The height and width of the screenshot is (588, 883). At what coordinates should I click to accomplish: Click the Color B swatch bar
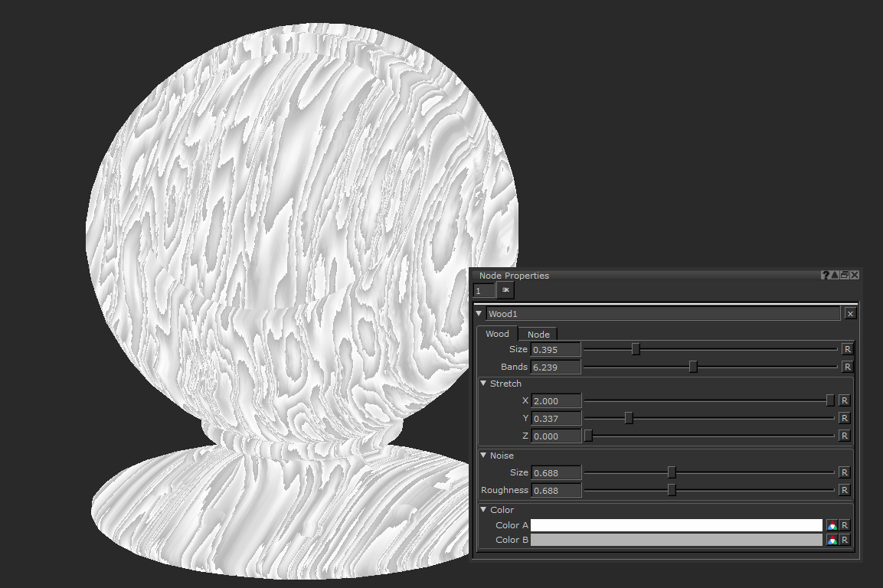pyautogui.click(x=676, y=540)
